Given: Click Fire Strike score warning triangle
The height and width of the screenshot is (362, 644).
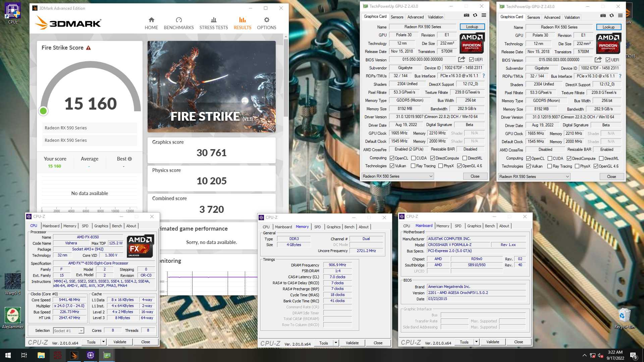Looking at the screenshot, I should click(x=89, y=48).
